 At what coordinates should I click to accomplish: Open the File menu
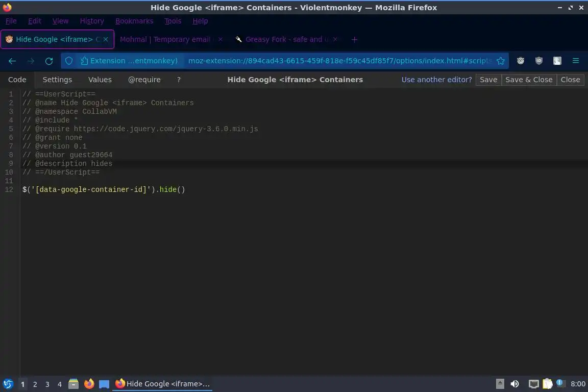point(11,21)
